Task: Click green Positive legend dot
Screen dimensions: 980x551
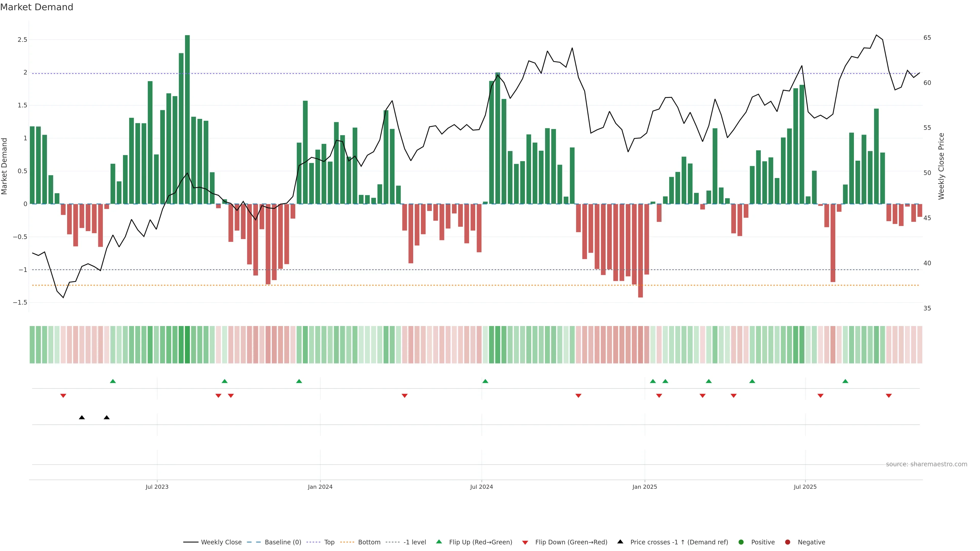Action: pyautogui.click(x=741, y=542)
